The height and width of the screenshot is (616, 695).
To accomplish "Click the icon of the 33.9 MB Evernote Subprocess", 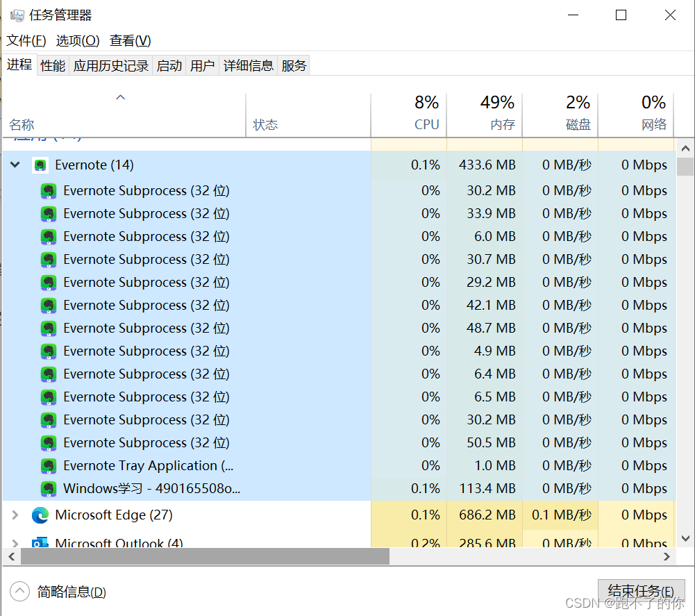I will (x=49, y=214).
